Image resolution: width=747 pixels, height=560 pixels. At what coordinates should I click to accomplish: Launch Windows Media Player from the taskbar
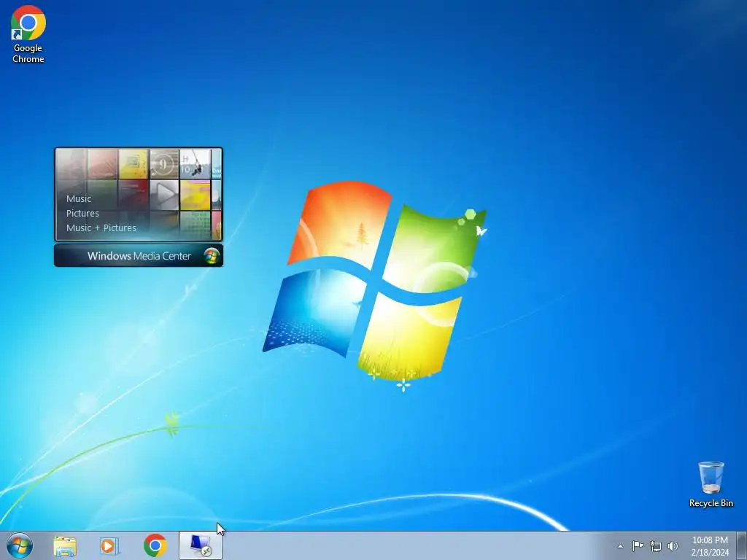click(x=109, y=546)
